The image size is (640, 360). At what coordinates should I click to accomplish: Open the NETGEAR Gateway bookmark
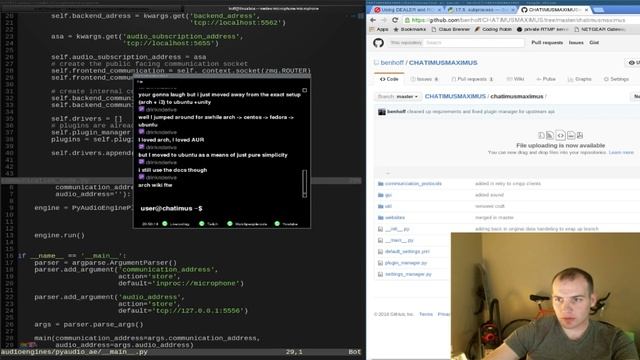(x=600, y=29)
